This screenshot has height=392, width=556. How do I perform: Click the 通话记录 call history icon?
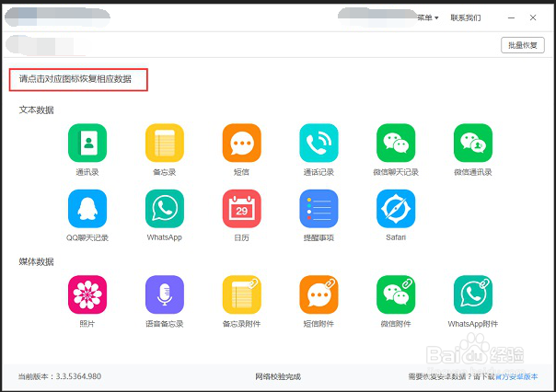(x=319, y=143)
